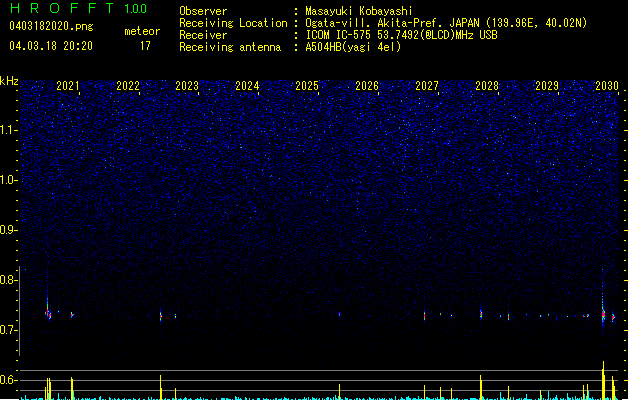The width and height of the screenshot is (629, 400).
Task: Click the 2022 time marker
Action: pyautogui.click(x=128, y=86)
